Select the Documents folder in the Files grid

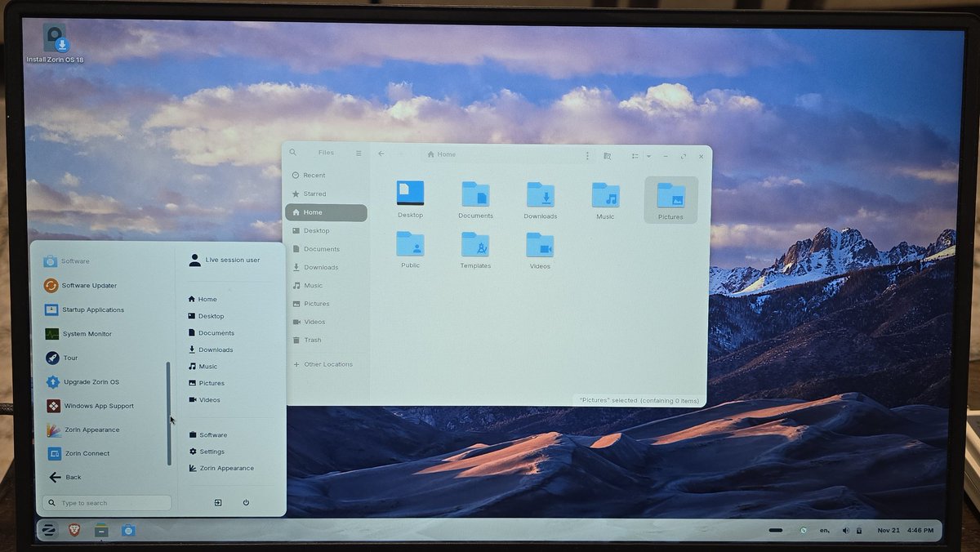475,199
